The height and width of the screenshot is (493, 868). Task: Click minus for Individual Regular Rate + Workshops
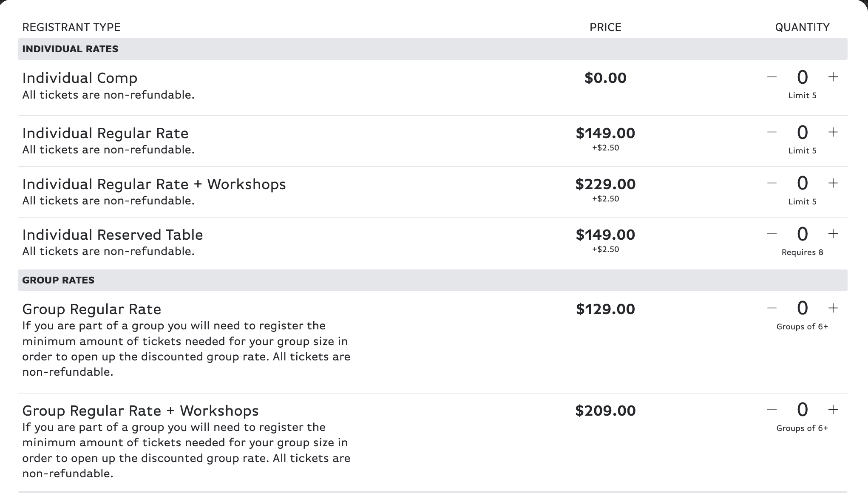click(772, 183)
